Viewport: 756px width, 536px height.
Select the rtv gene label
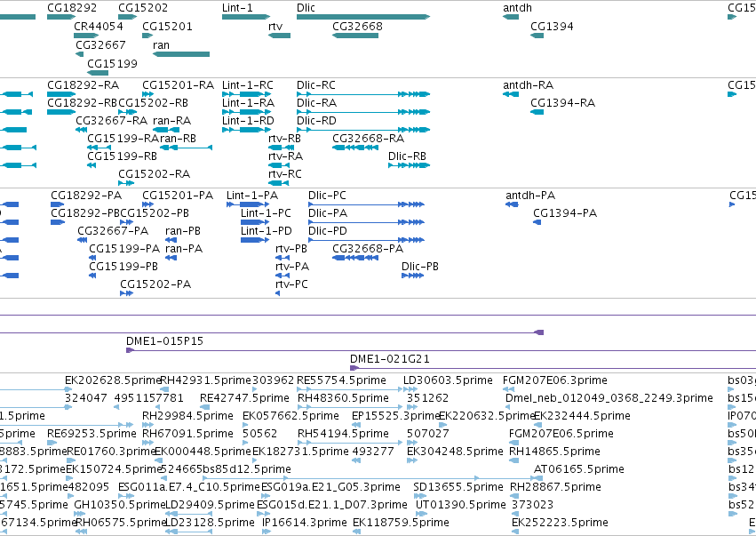(275, 26)
